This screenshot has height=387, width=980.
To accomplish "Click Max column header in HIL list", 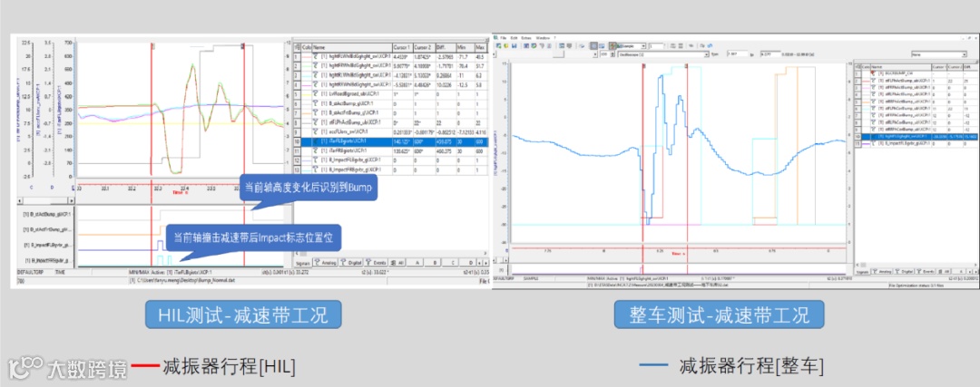I will point(481,47).
